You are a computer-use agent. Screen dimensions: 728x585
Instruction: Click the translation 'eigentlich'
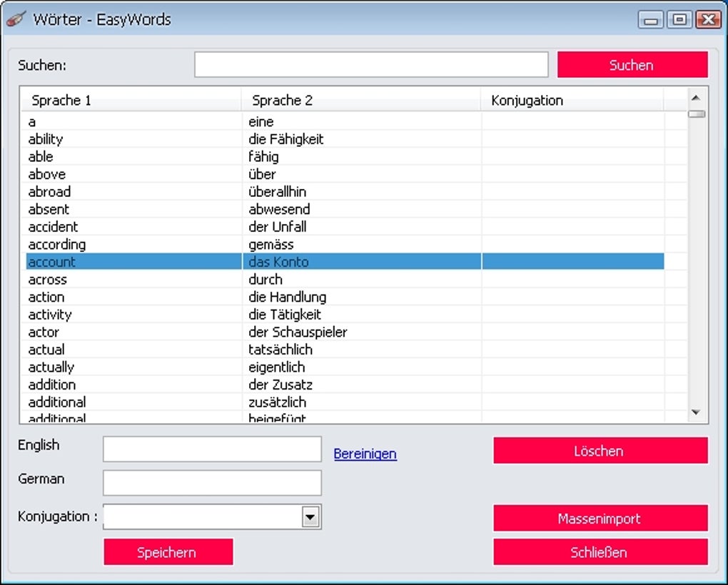pos(277,367)
